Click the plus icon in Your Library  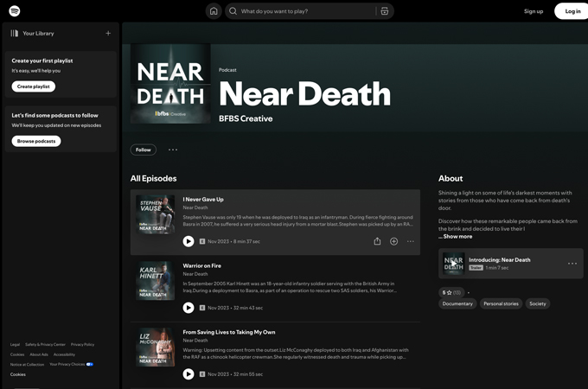coord(108,34)
